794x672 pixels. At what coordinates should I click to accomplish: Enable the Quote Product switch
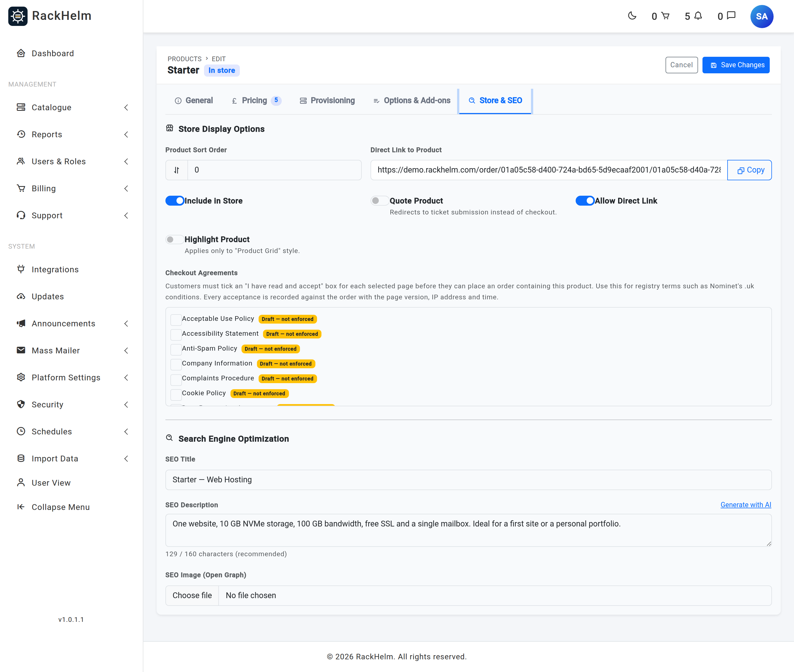pos(380,201)
